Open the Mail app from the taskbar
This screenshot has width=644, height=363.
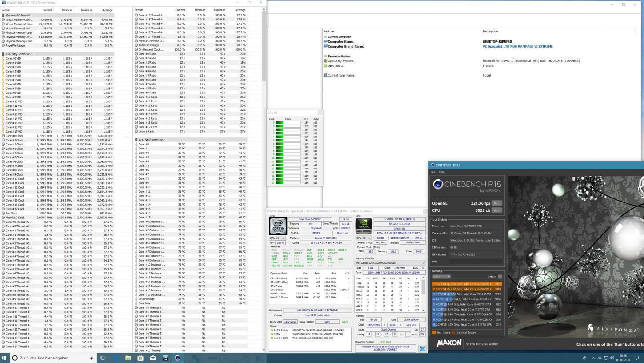[153, 358]
